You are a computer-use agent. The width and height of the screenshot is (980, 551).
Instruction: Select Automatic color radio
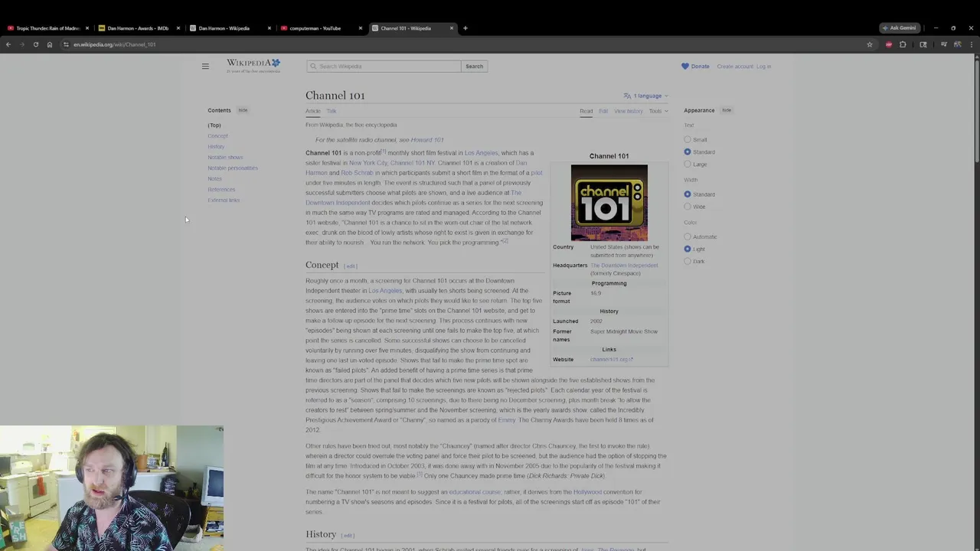tap(688, 237)
